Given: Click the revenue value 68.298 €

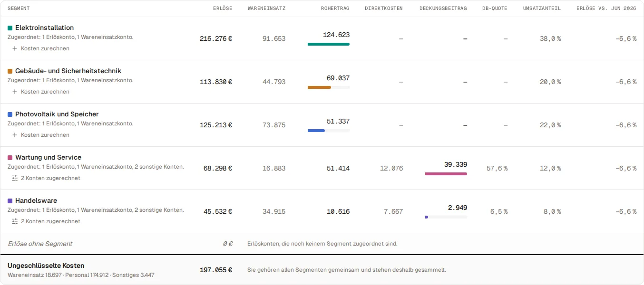Looking at the screenshot, I should tap(218, 168).
